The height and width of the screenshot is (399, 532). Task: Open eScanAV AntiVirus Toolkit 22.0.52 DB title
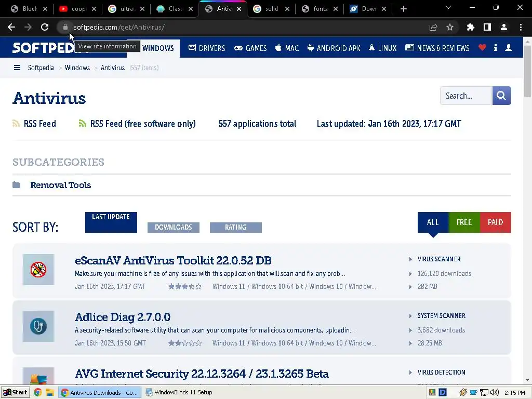173,260
